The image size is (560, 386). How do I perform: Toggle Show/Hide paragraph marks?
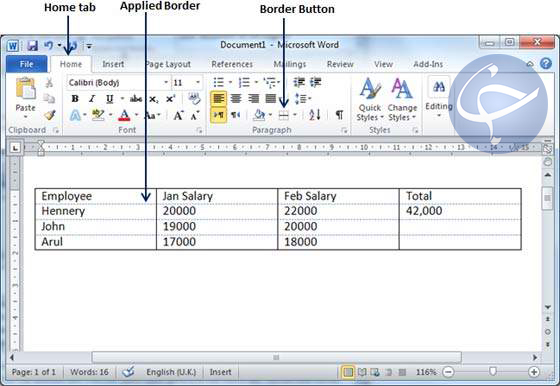(x=339, y=115)
